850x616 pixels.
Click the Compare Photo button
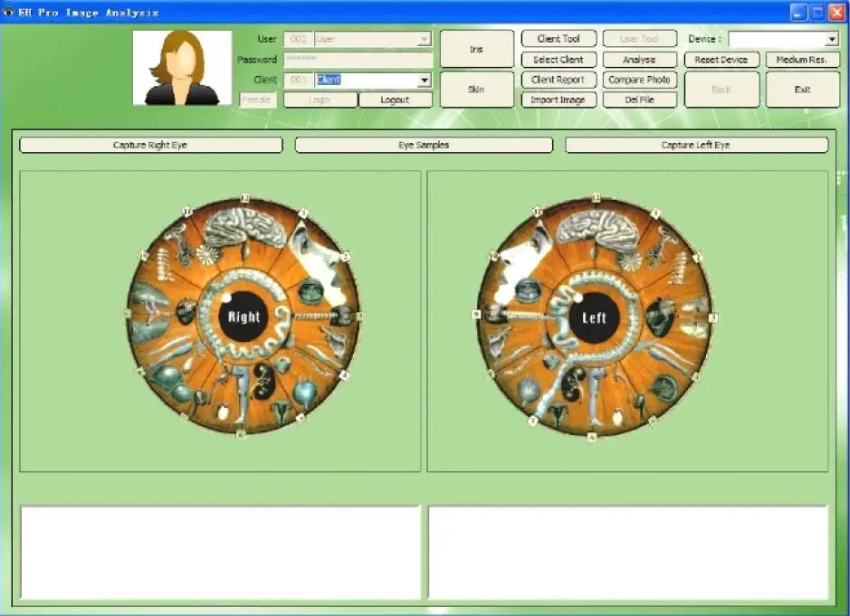[640, 80]
